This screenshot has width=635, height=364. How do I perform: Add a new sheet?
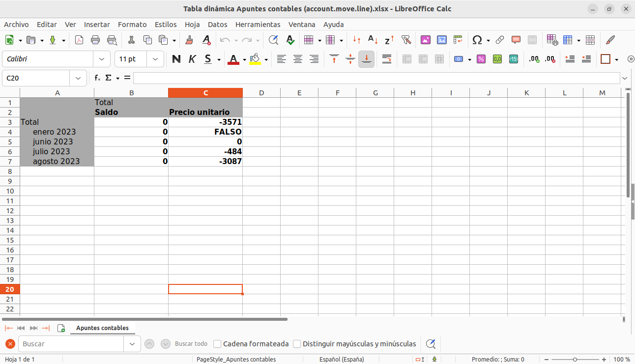(61, 328)
